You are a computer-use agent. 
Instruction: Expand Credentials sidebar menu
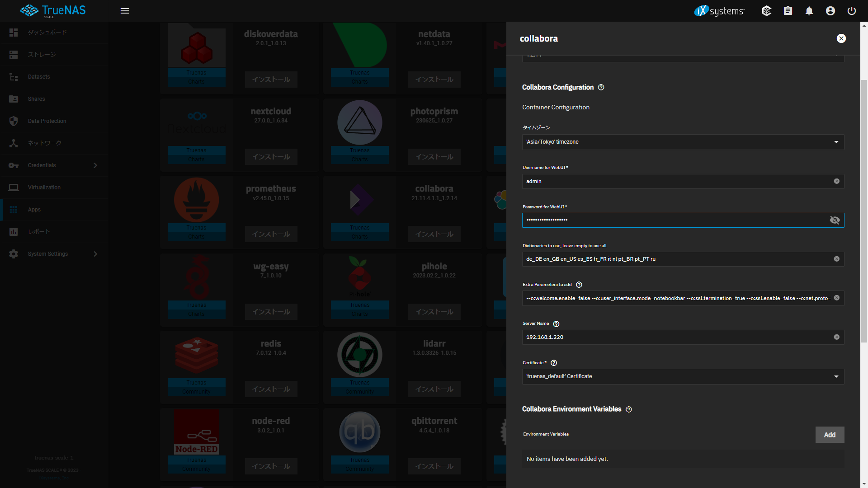tap(54, 165)
